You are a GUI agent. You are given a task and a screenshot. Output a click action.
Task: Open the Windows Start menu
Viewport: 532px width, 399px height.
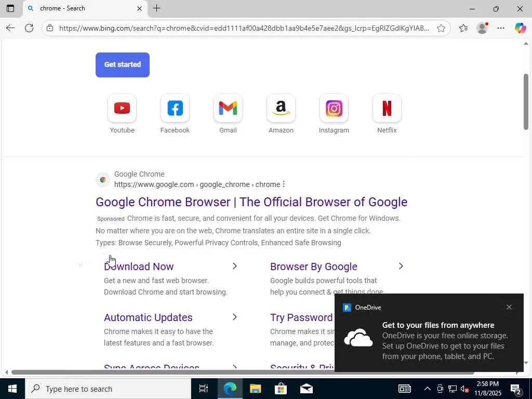pyautogui.click(x=12, y=389)
